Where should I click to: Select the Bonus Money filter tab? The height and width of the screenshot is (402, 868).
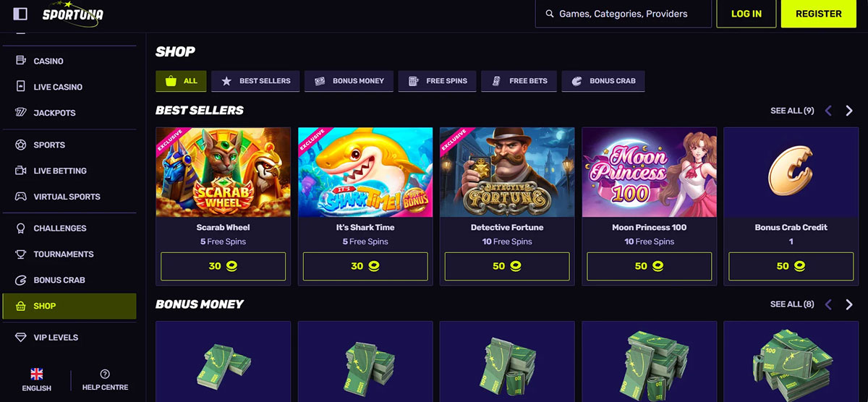[349, 81]
